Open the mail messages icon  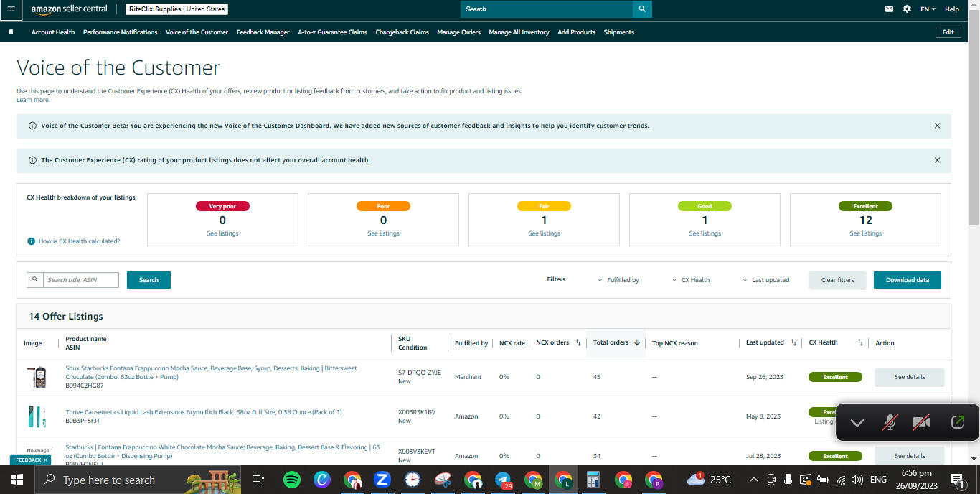[890, 9]
